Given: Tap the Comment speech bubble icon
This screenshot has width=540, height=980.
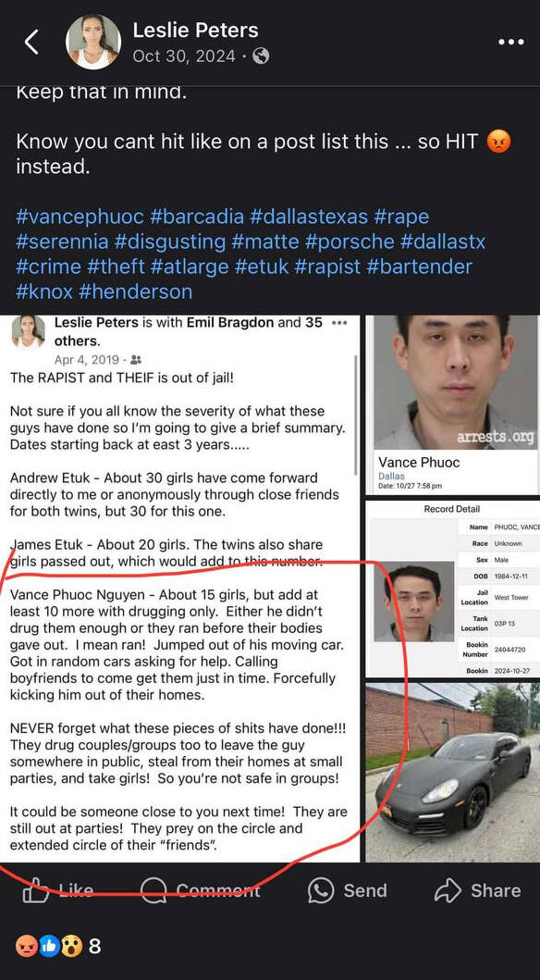Looking at the screenshot, I should pos(153,890).
